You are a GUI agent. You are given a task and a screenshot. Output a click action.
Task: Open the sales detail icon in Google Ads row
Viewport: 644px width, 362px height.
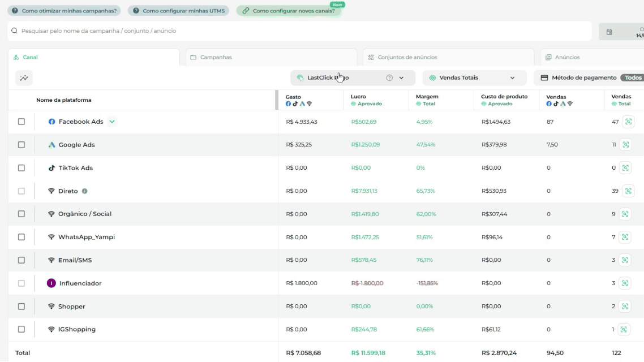click(x=626, y=144)
